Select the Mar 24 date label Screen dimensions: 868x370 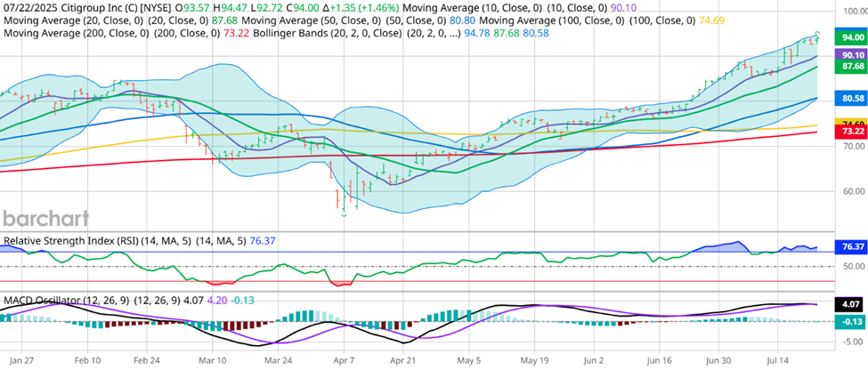(x=279, y=358)
